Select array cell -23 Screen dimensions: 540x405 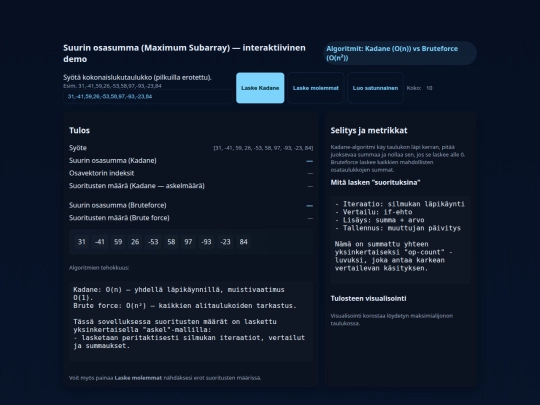click(x=225, y=242)
